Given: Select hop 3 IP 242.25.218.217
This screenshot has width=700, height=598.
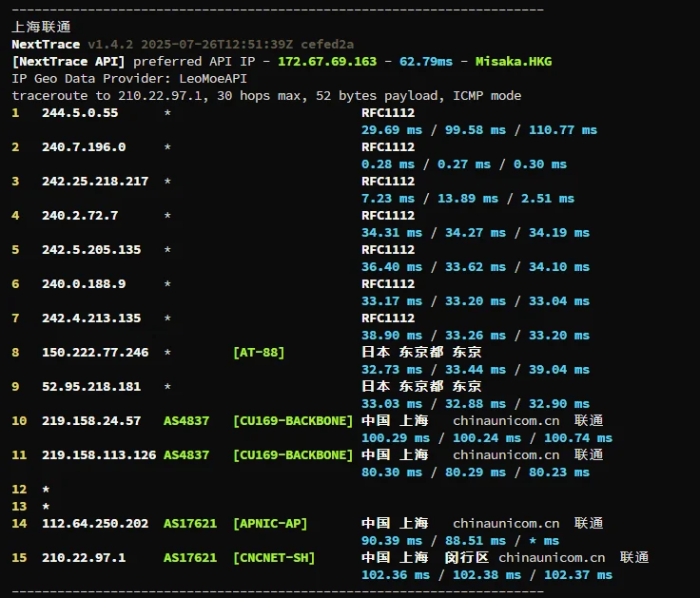Looking at the screenshot, I should pyautogui.click(x=95, y=182).
